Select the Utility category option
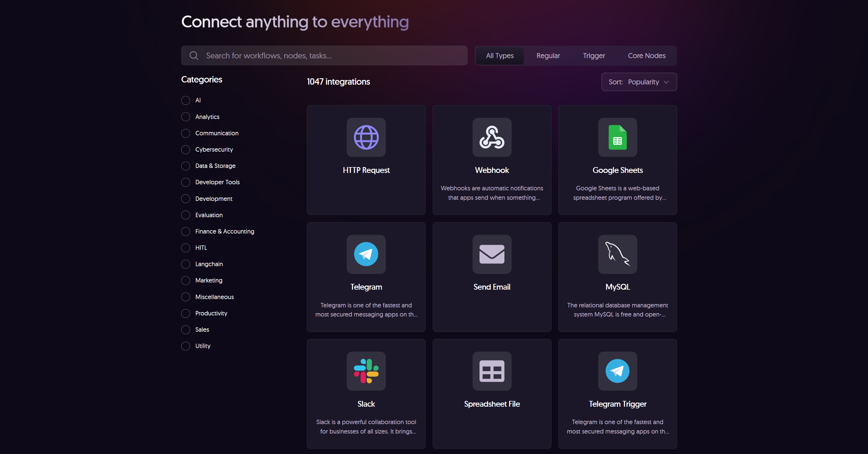 (x=186, y=346)
